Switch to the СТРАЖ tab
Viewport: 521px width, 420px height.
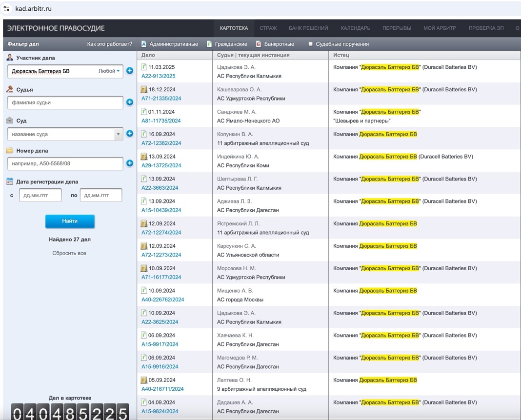[x=268, y=28]
